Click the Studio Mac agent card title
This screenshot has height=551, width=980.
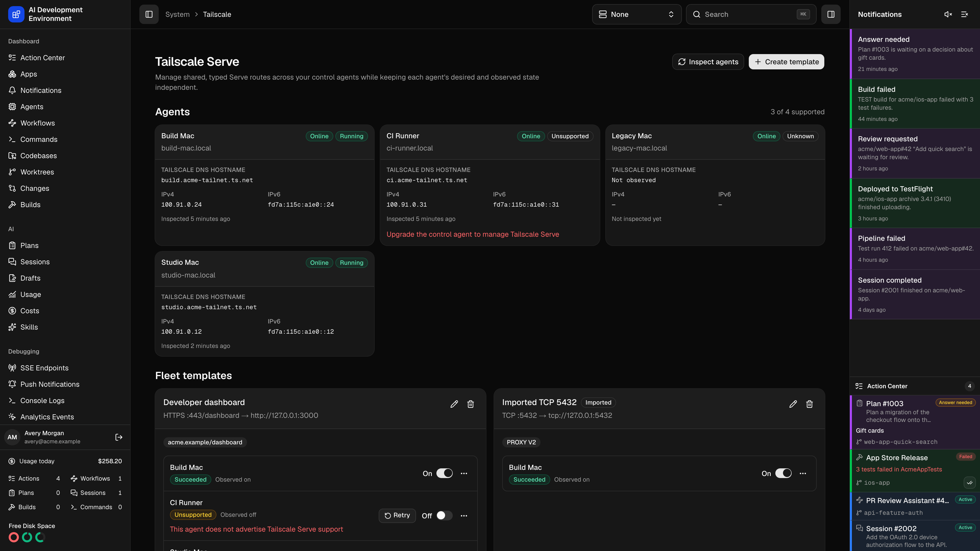tap(180, 262)
